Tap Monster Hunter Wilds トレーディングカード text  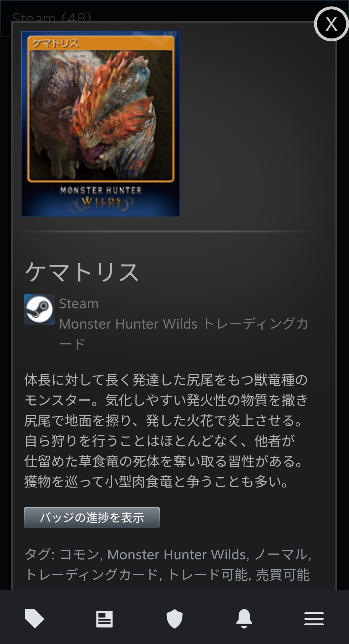pyautogui.click(x=184, y=333)
